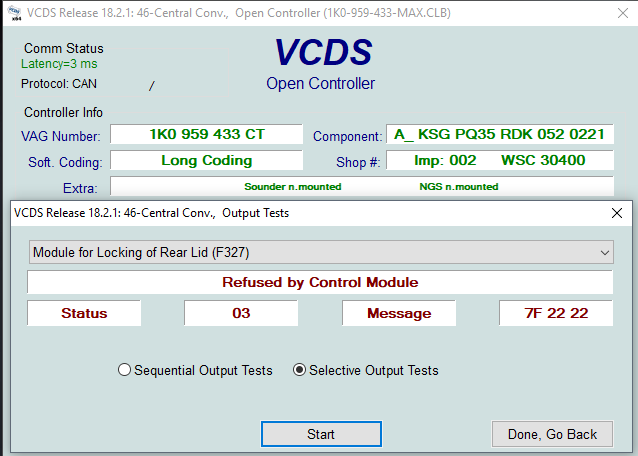
Task: Click the Comm Status label
Action: [x=63, y=48]
